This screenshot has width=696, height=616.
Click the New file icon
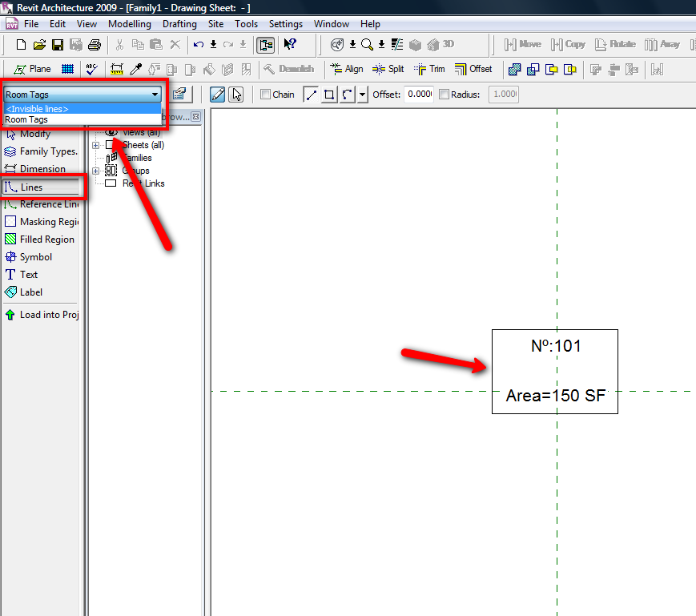pyautogui.click(x=21, y=44)
